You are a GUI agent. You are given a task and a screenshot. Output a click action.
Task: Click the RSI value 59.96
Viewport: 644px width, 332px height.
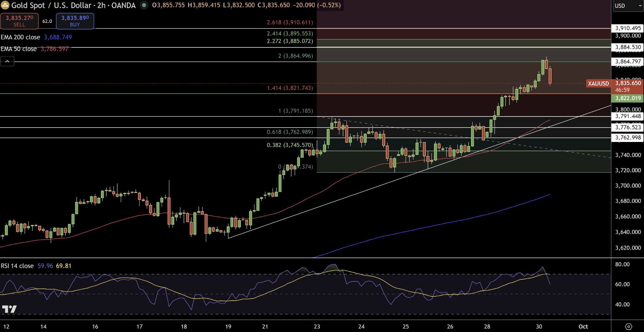click(x=45, y=266)
